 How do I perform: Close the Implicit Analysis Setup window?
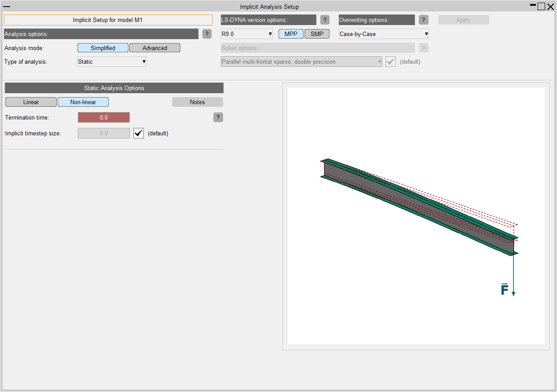click(x=550, y=7)
